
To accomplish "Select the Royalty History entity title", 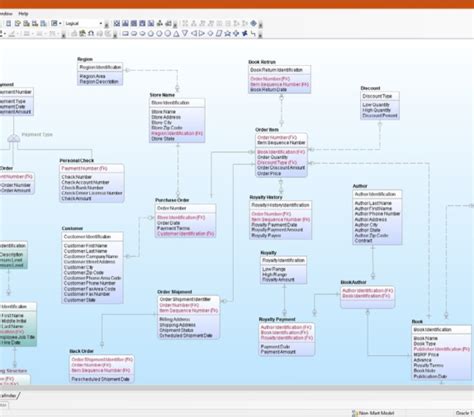I will pos(266,197).
